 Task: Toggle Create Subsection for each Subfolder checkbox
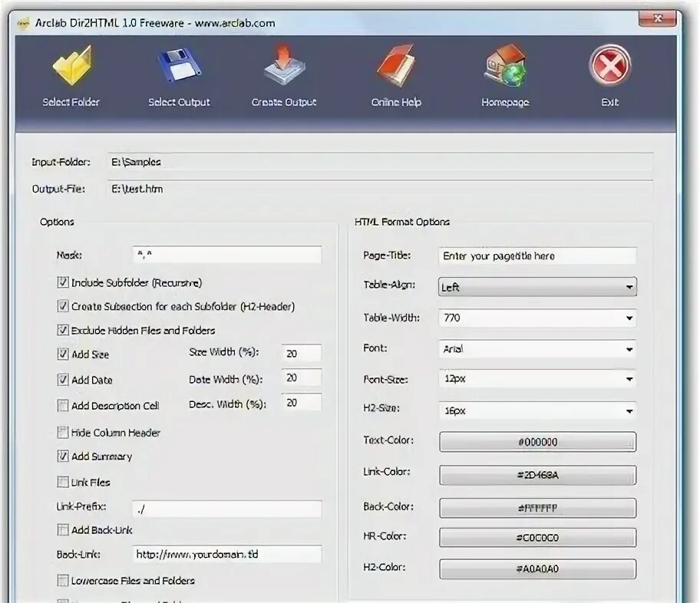coord(63,306)
